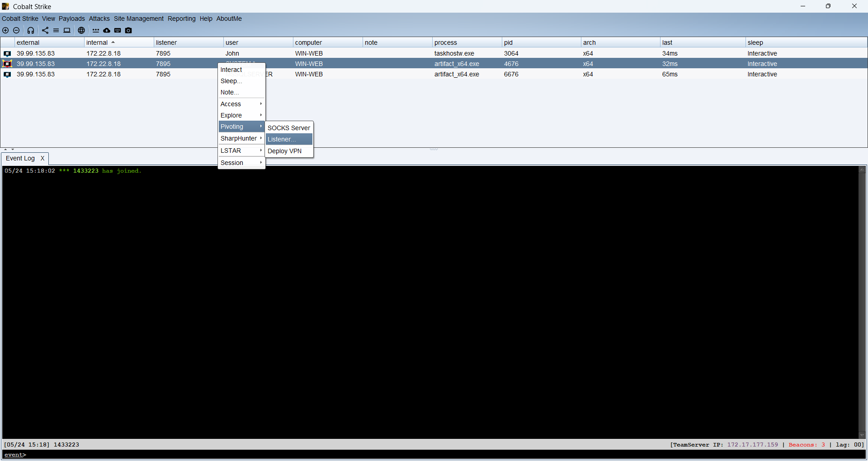
Task: Expand the Pivoting submenu entry
Action: [241, 127]
